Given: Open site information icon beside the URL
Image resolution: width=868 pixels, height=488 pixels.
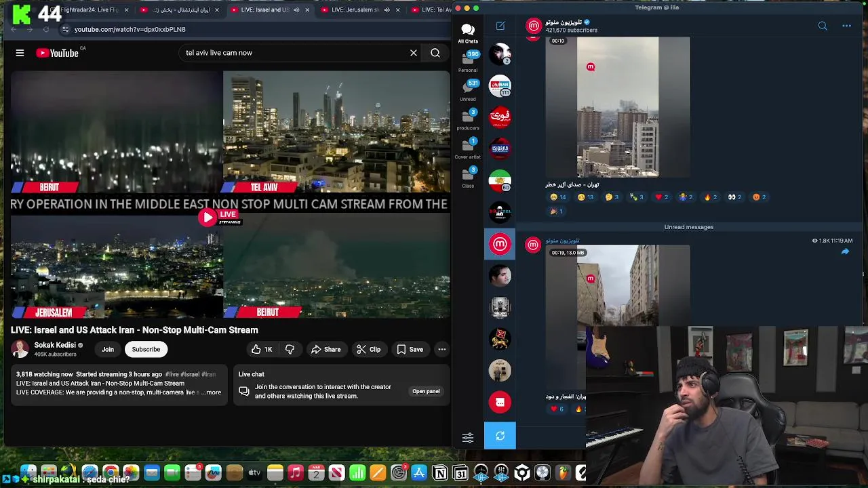Looking at the screenshot, I should point(65,29).
